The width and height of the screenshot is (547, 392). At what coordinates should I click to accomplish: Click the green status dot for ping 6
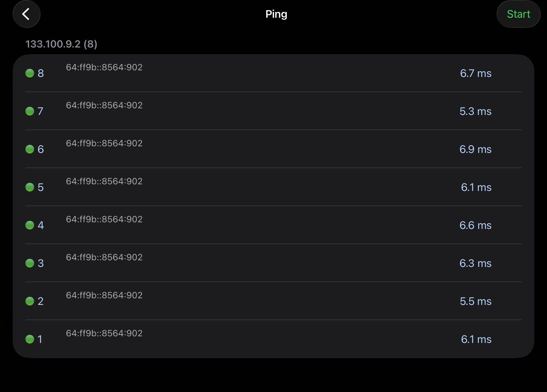pos(30,149)
